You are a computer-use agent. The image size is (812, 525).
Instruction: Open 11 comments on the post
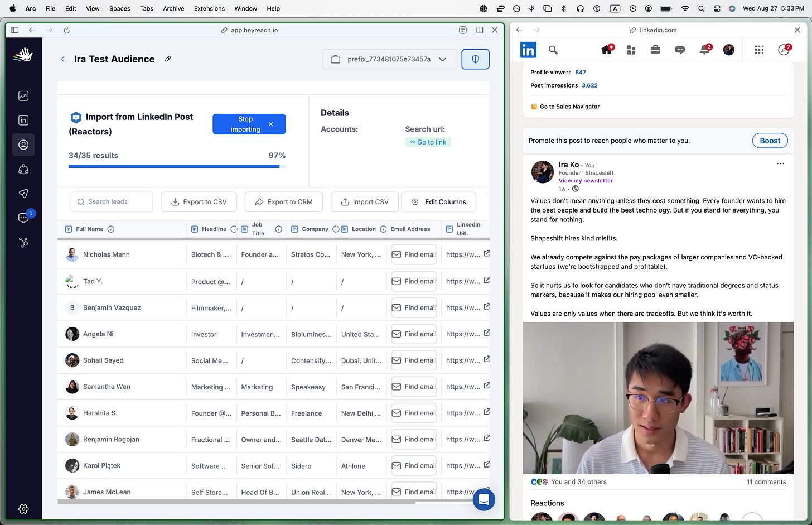[x=766, y=482]
